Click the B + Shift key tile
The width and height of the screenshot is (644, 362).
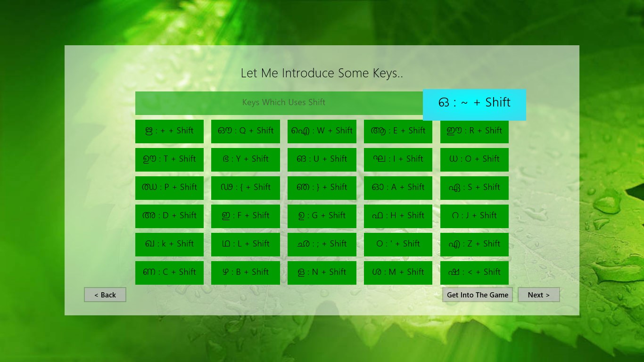pyautogui.click(x=245, y=272)
